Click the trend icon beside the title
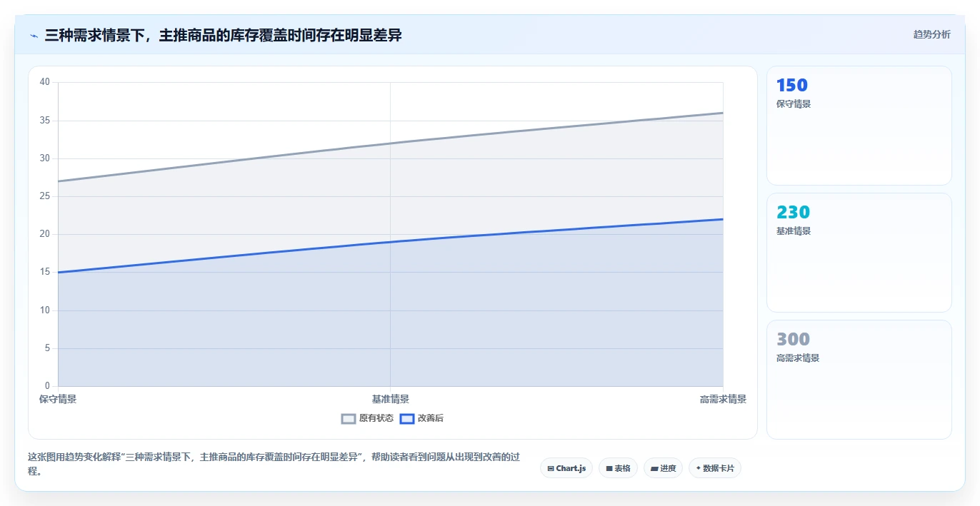The height and width of the screenshot is (506, 980). coord(34,36)
